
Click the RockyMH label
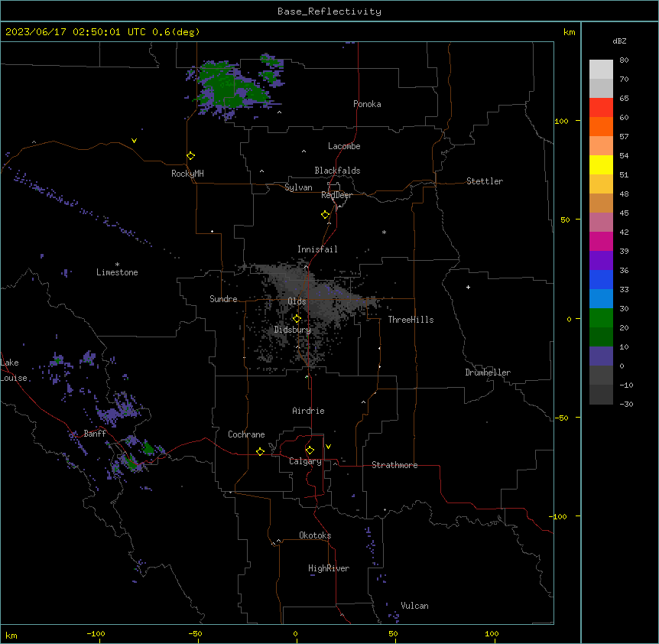tap(187, 174)
